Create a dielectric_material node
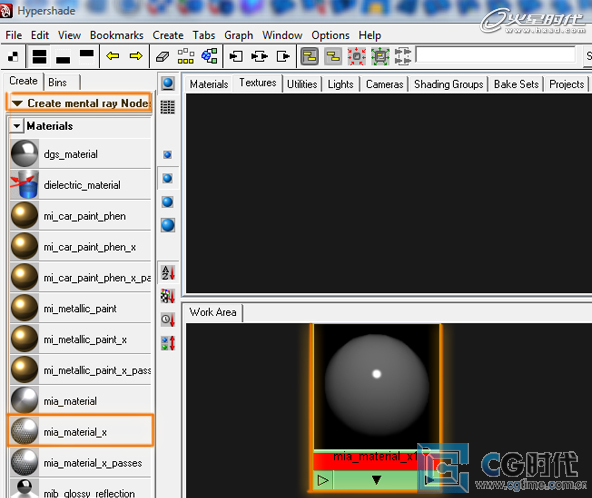Screen dimensions: 592x498 tap(80, 185)
